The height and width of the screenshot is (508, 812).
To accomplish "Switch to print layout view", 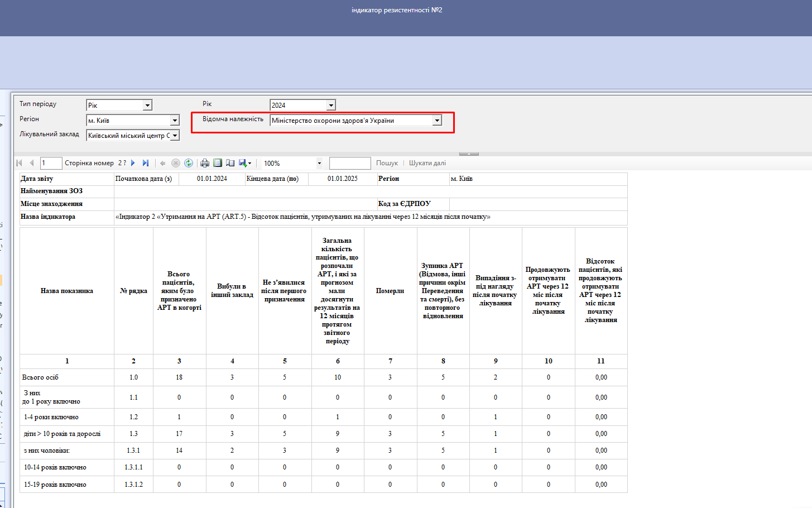I will point(218,163).
